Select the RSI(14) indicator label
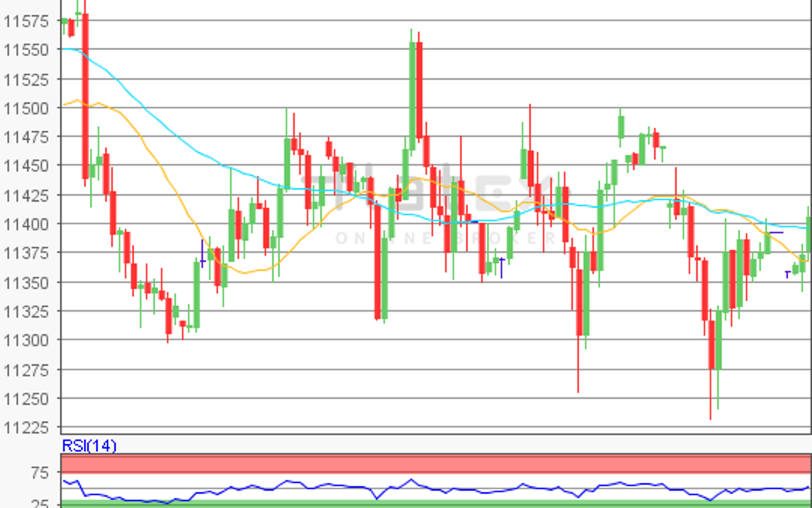This screenshot has width=812, height=508. pyautogui.click(x=89, y=446)
